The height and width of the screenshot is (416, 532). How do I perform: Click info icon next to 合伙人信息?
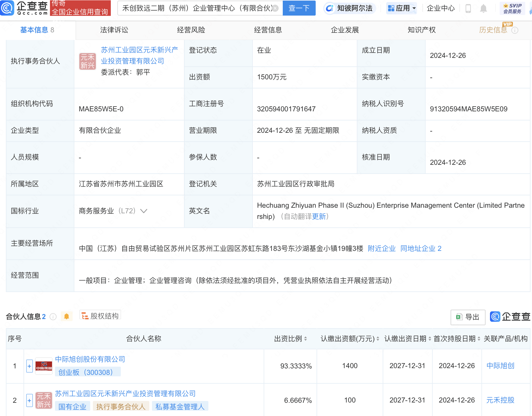click(53, 316)
